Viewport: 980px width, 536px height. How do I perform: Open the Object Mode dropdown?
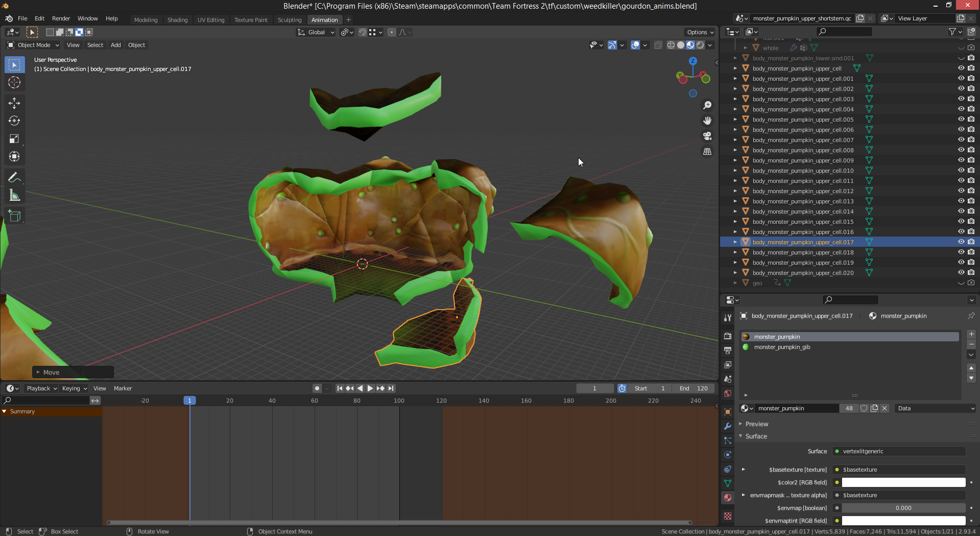pyautogui.click(x=34, y=45)
